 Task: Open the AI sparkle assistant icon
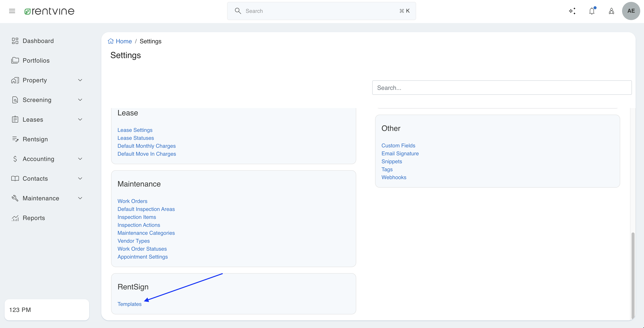point(572,11)
